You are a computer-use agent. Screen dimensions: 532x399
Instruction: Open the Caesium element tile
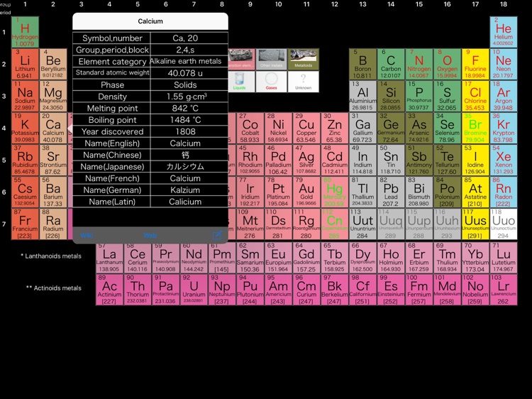25,192
